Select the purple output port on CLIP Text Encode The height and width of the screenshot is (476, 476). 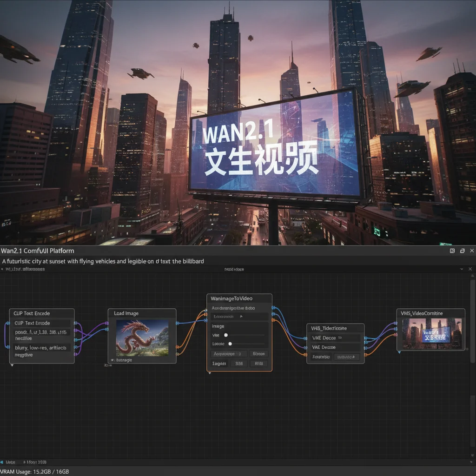click(76, 331)
